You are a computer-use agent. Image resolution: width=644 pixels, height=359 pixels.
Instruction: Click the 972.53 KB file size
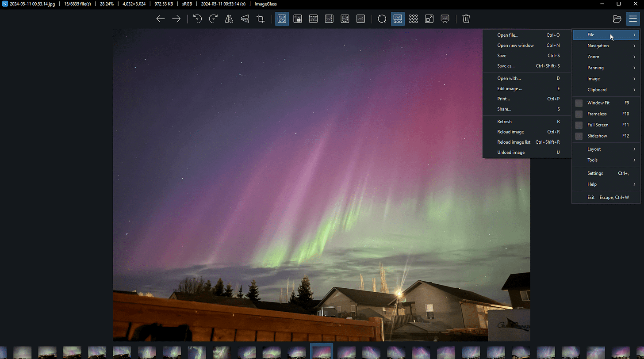pyautogui.click(x=164, y=4)
